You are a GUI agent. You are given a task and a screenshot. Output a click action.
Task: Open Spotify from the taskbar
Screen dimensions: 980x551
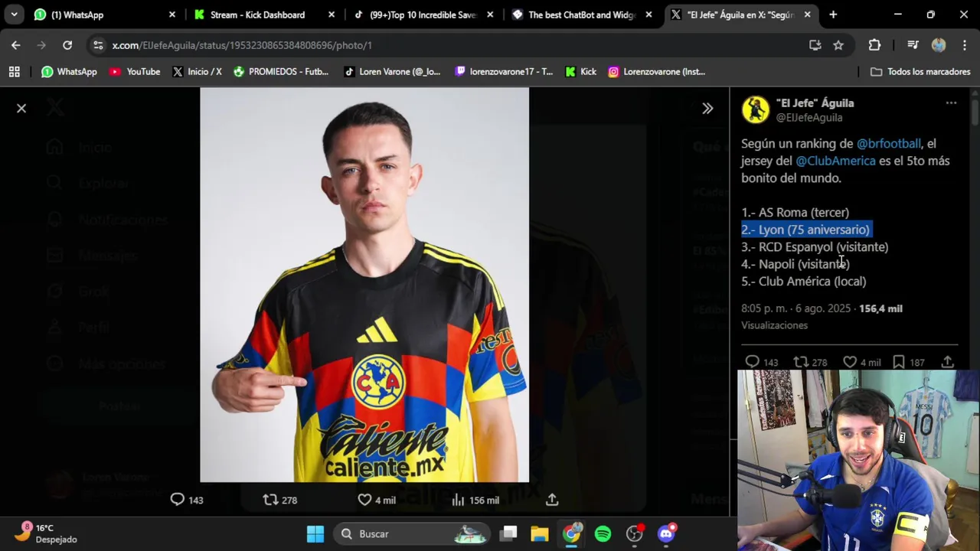pos(603,533)
